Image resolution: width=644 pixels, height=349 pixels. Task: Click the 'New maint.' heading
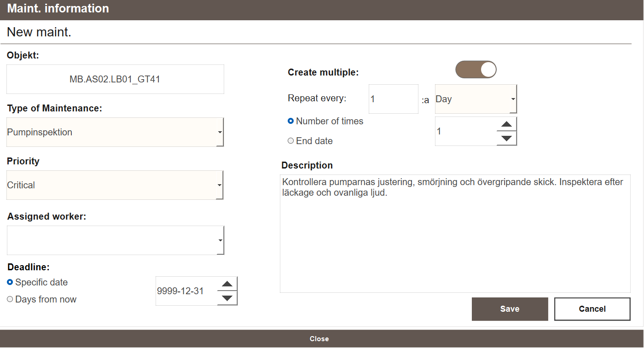tap(39, 32)
